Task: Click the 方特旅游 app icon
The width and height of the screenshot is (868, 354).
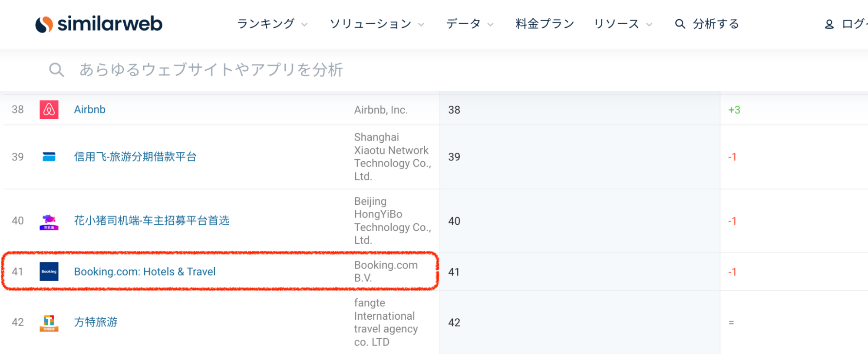Action: tap(49, 323)
